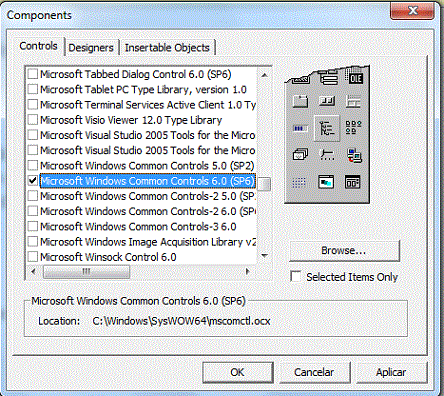This screenshot has height=396, width=444.
Task: Select the ListView control icon
Action: pyautogui.click(x=353, y=128)
